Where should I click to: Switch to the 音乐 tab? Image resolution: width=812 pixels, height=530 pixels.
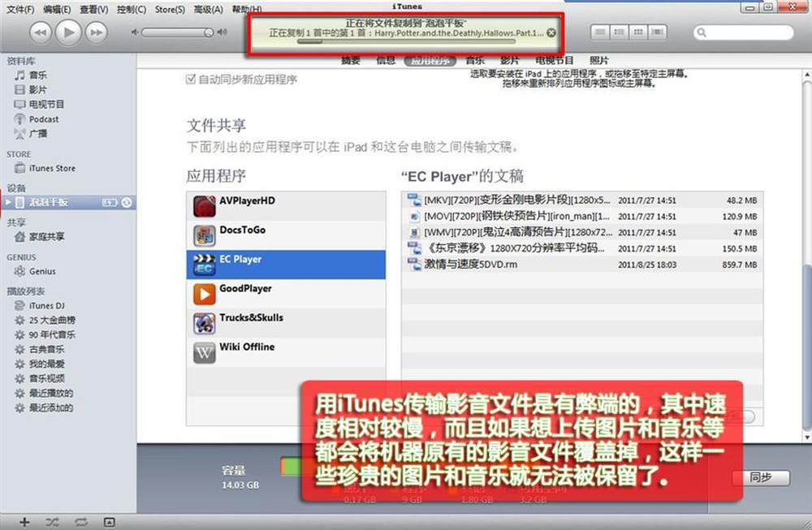(475, 61)
